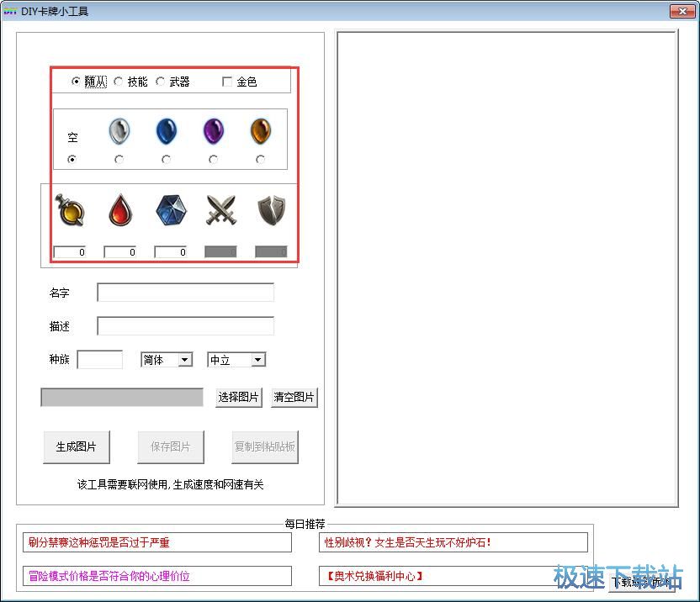Click the gray shield durability icon

pyautogui.click(x=271, y=211)
